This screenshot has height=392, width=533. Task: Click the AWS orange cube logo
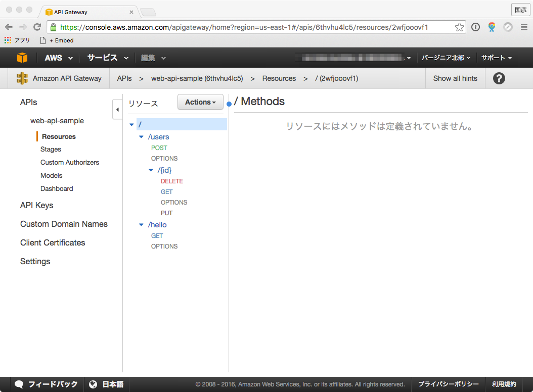point(22,58)
